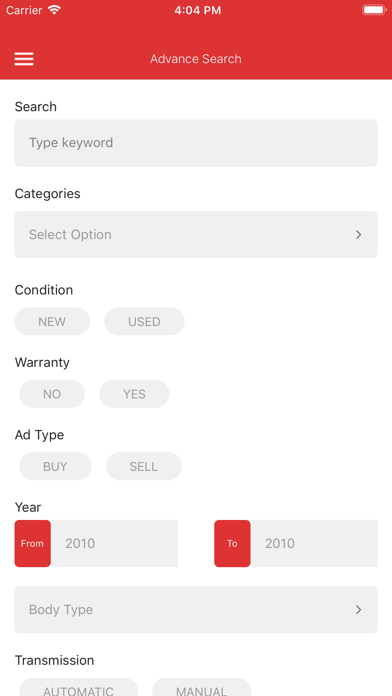This screenshot has height=696, width=392.
Task: Tap the red To label
Action: coord(232,543)
